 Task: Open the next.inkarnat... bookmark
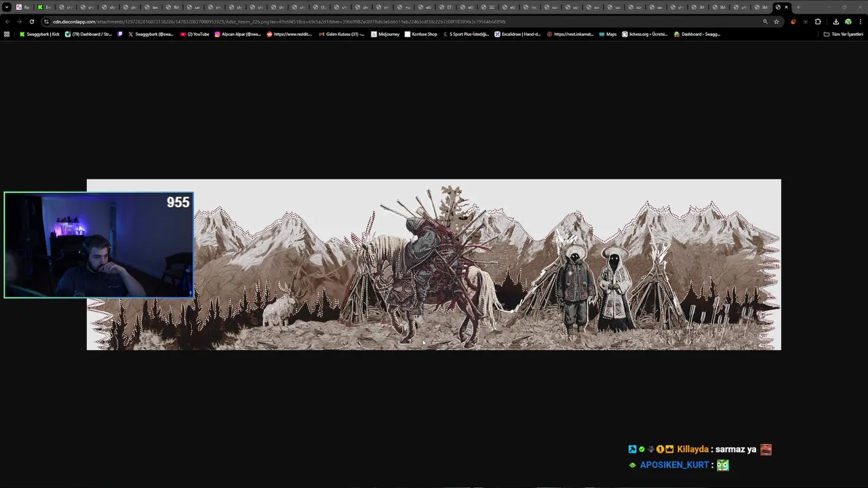pos(570,34)
